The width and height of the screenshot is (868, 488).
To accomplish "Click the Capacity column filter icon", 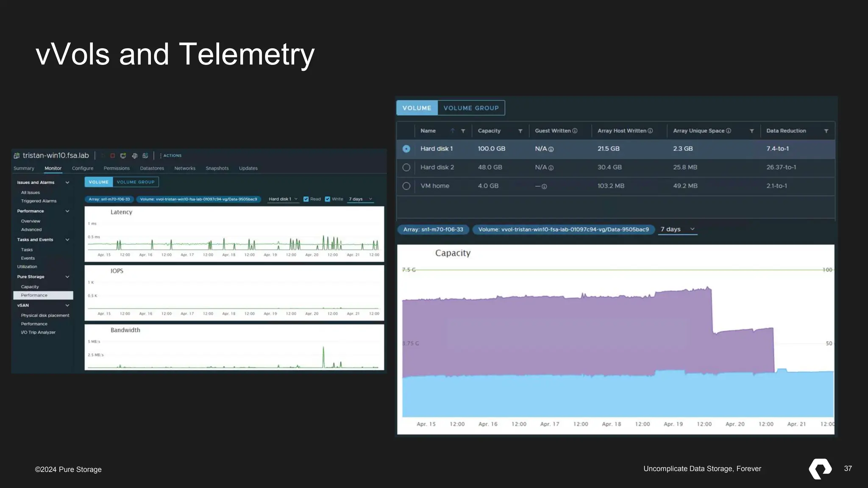I will click(520, 131).
